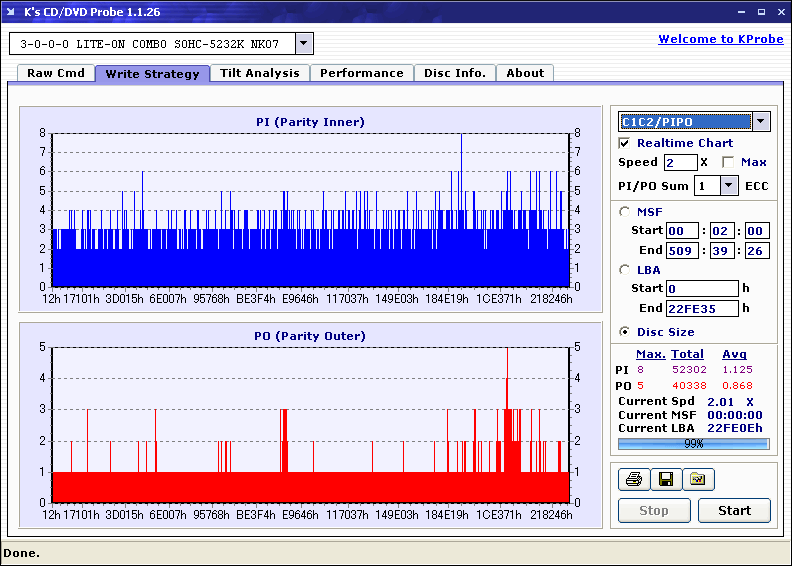The image size is (792, 566).
Task: Expand the PI/PO Sum dropdown
Action: pos(729,185)
